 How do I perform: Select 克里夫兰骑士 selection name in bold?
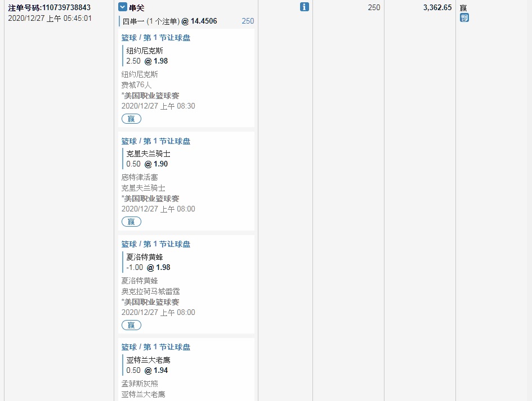tap(148, 154)
